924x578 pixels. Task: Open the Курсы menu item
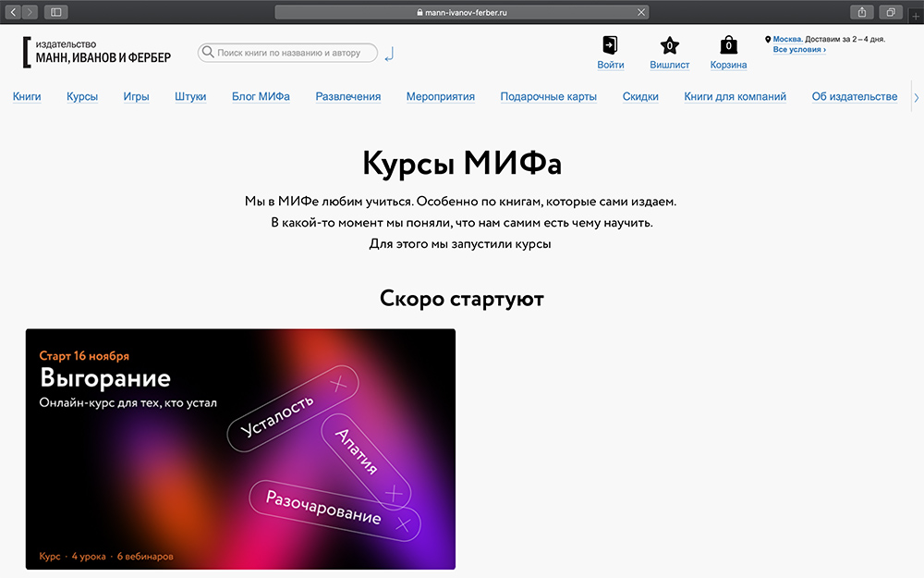coord(82,96)
